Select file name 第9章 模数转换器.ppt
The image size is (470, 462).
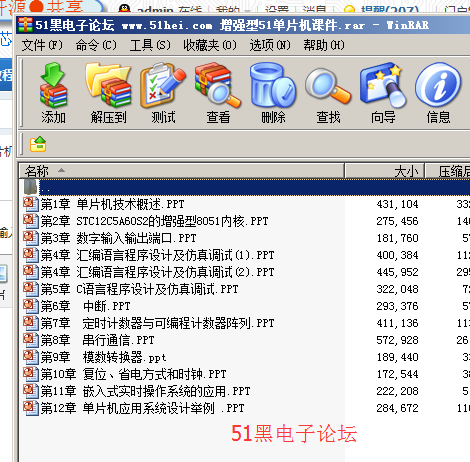pyautogui.click(x=103, y=357)
